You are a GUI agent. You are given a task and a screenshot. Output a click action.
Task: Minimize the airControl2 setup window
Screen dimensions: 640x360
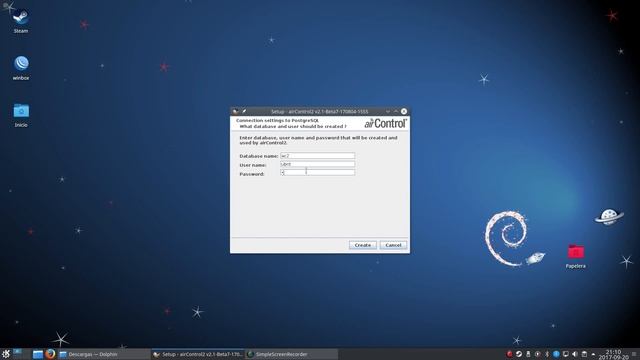click(388, 111)
